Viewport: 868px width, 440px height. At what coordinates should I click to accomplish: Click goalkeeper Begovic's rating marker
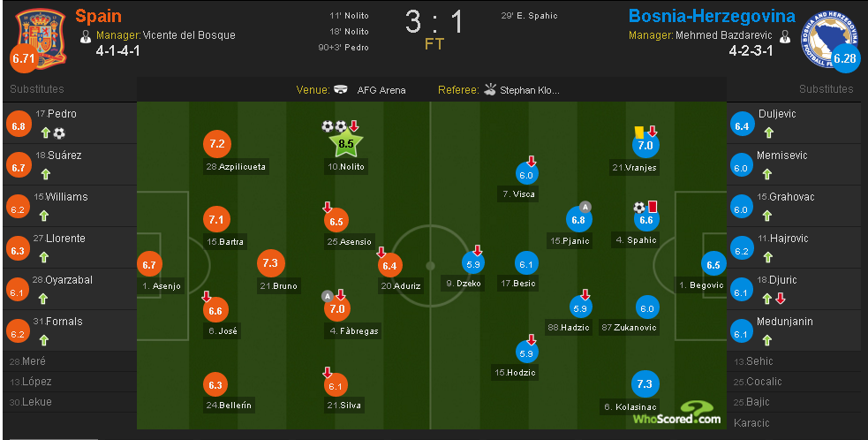[713, 264]
